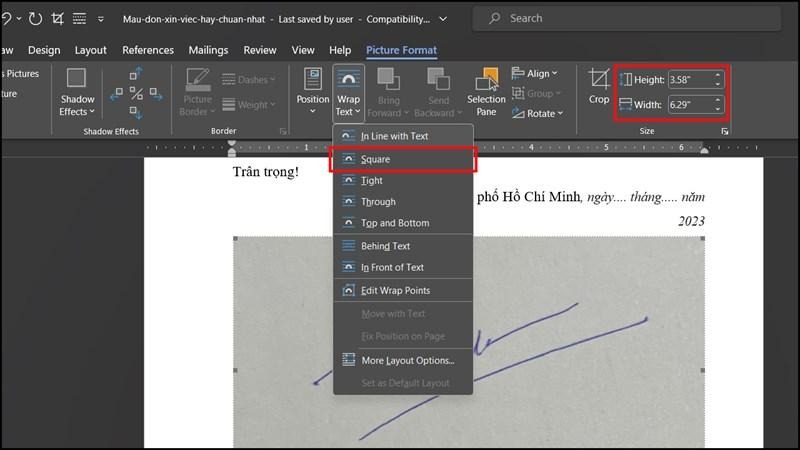Click the Crop tool icon
Screen dimensions: 800x450
(x=598, y=80)
